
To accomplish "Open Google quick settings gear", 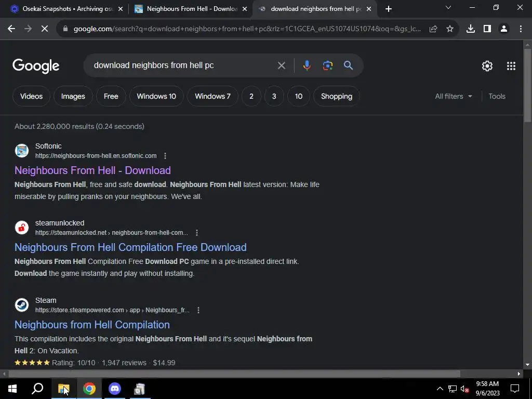I will click(487, 66).
